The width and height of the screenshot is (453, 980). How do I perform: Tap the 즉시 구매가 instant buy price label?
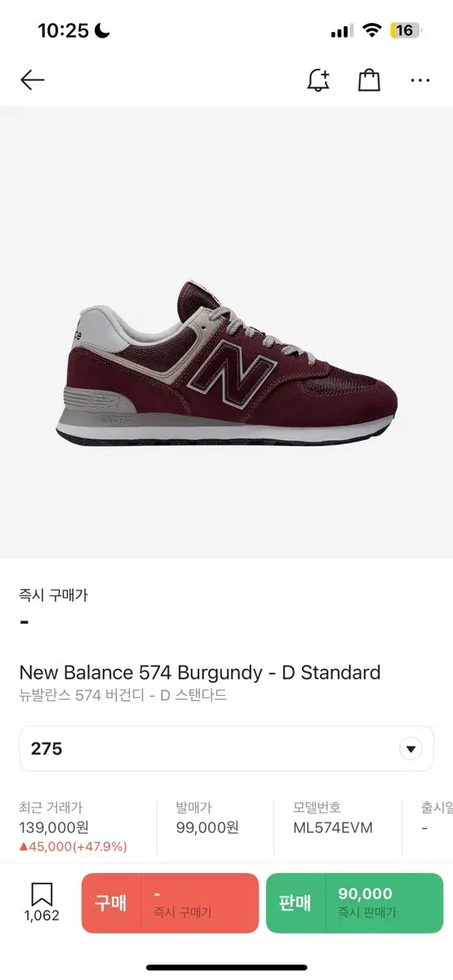53,595
